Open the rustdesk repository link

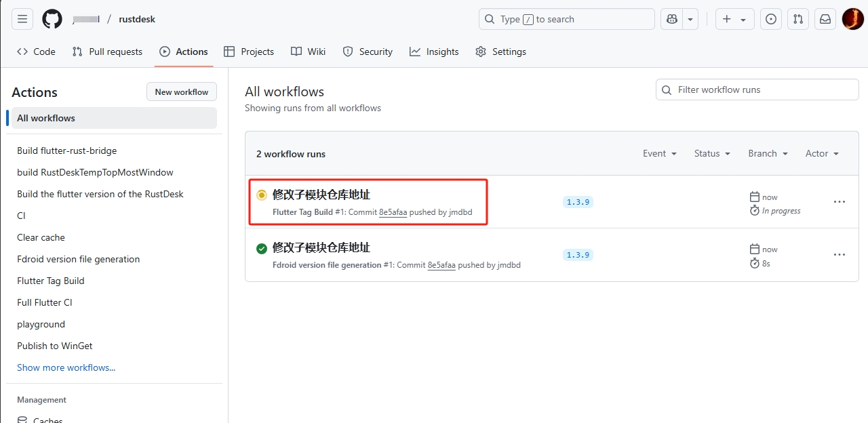137,19
